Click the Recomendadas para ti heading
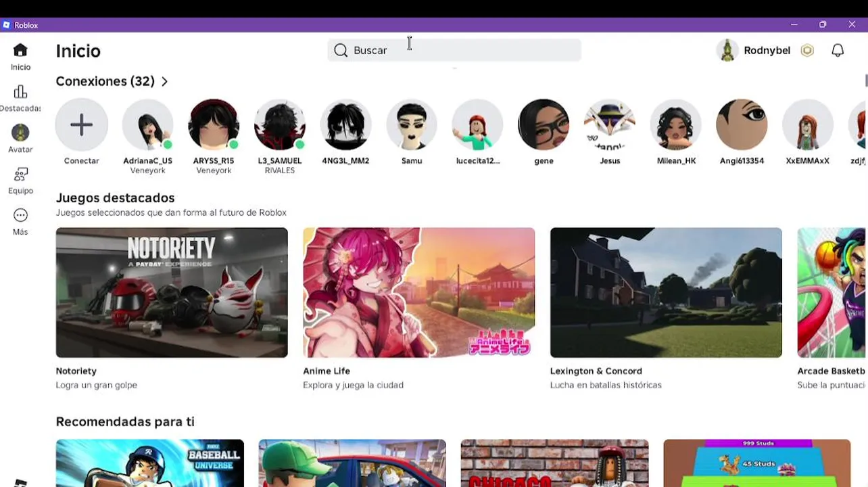Viewport: 868px width, 487px height. pos(125,421)
